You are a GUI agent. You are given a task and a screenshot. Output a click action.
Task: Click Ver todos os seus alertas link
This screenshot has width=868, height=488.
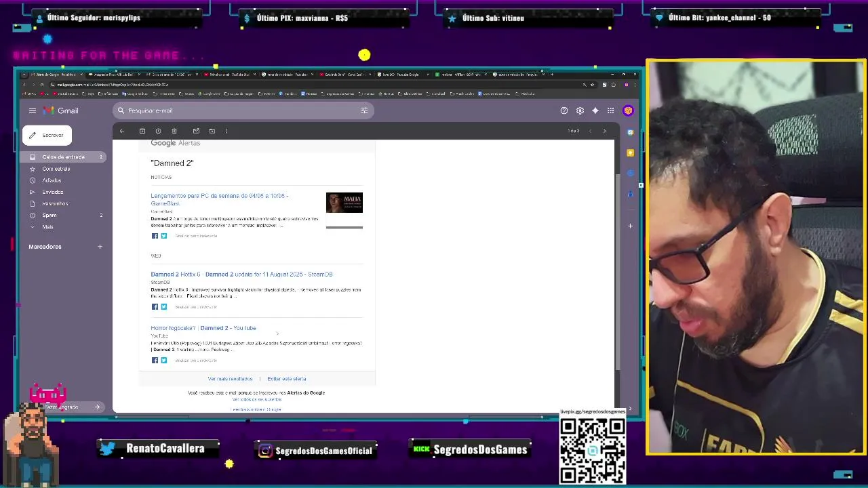257,400
